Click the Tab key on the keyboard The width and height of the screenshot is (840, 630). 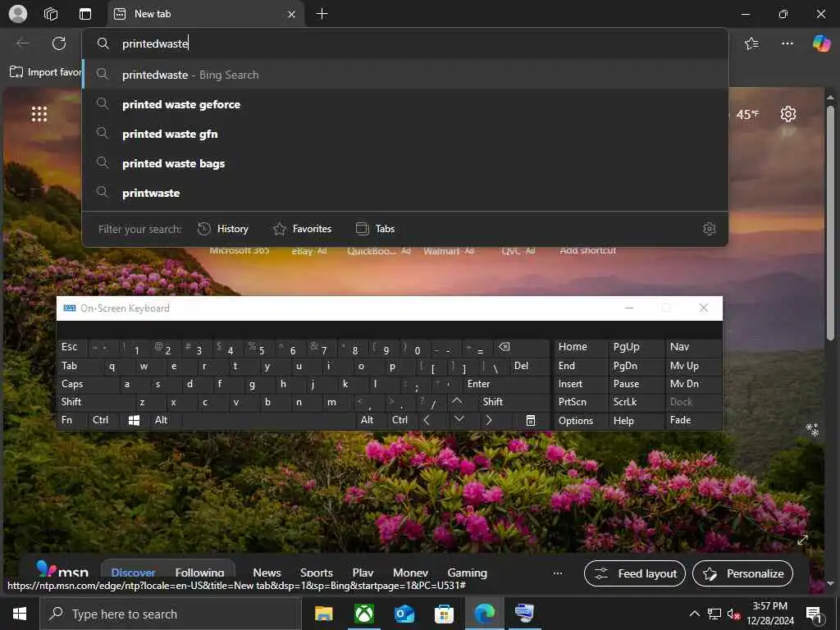coord(80,366)
